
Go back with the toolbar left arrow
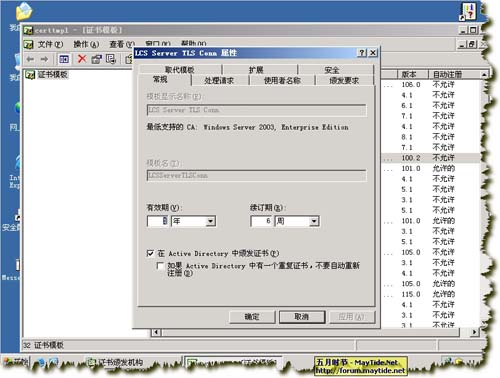(x=30, y=59)
